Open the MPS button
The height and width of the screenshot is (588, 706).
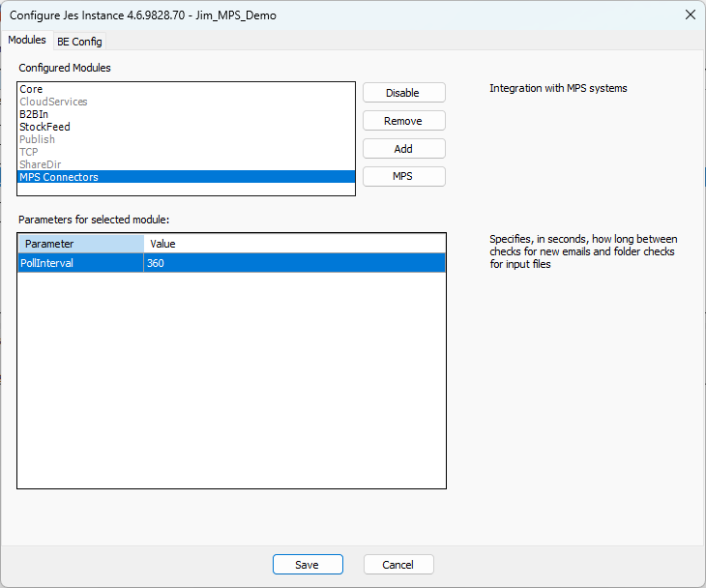coord(404,176)
